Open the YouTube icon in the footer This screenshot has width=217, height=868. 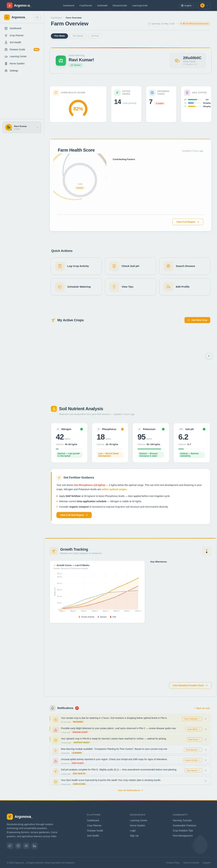(x=26, y=845)
